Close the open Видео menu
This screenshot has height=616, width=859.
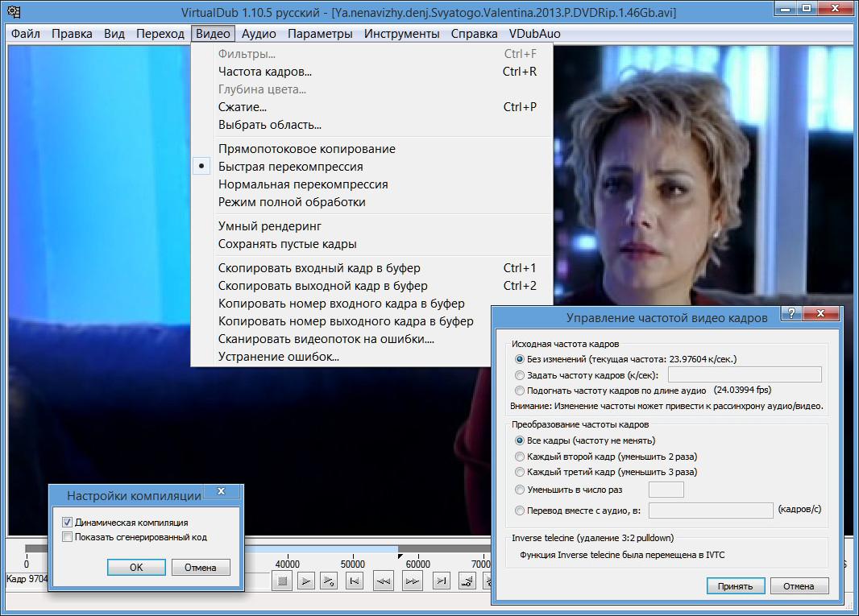click(213, 33)
